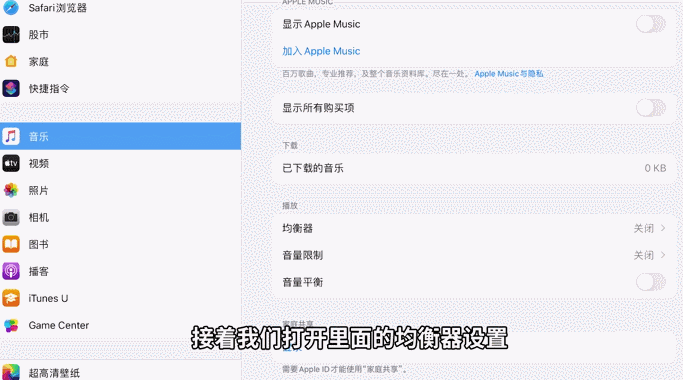The width and height of the screenshot is (683, 380).
Task: Tap the Game Center icon
Action: (11, 326)
